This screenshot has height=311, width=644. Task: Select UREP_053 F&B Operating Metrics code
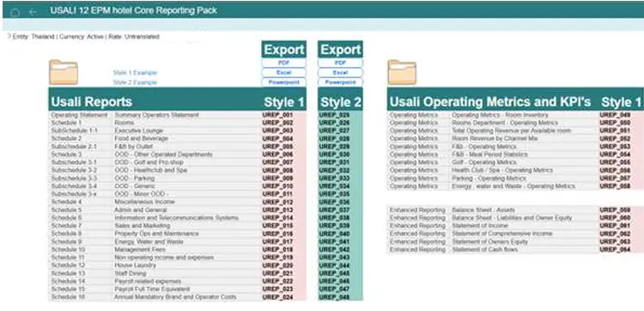(615, 147)
